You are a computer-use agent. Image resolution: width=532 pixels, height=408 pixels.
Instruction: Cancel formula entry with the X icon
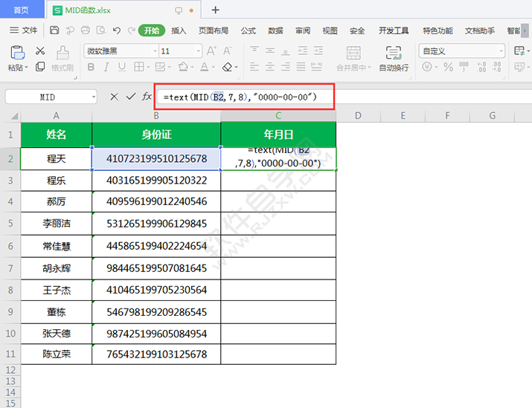114,97
